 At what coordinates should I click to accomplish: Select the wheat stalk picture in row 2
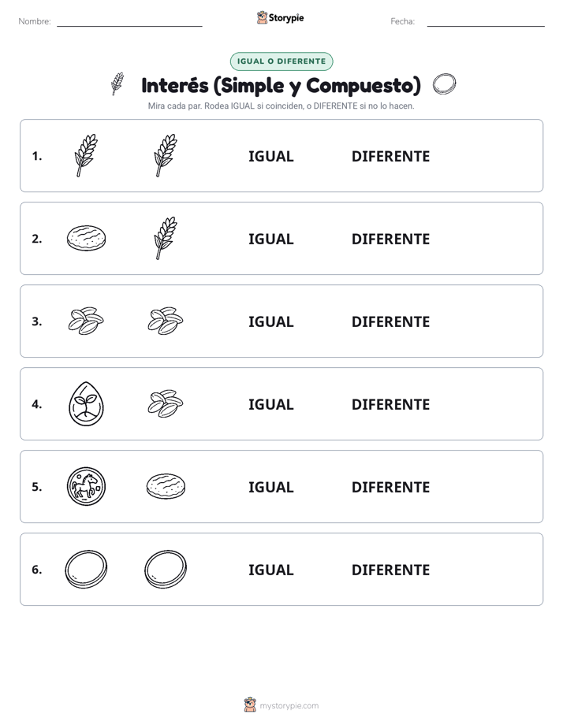166,238
